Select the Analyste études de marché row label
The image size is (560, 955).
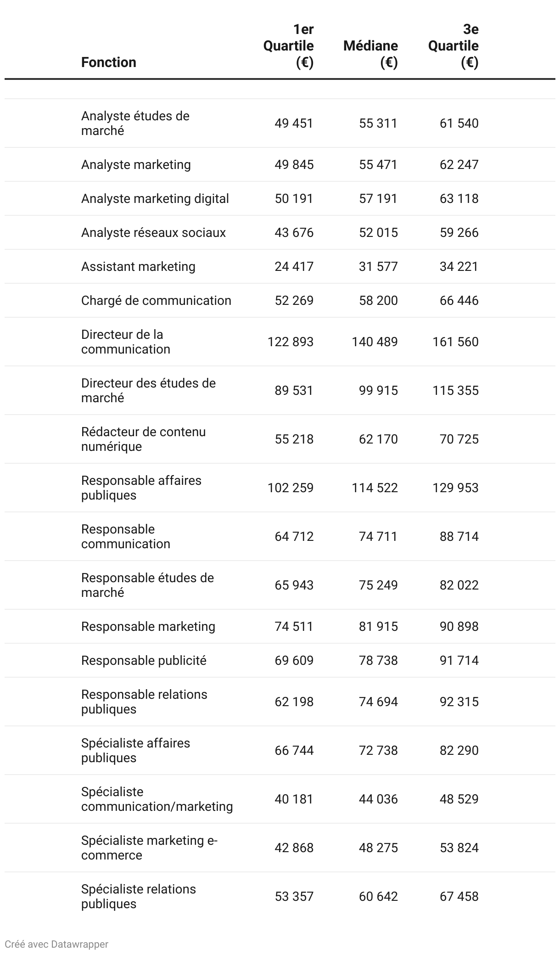[135, 123]
